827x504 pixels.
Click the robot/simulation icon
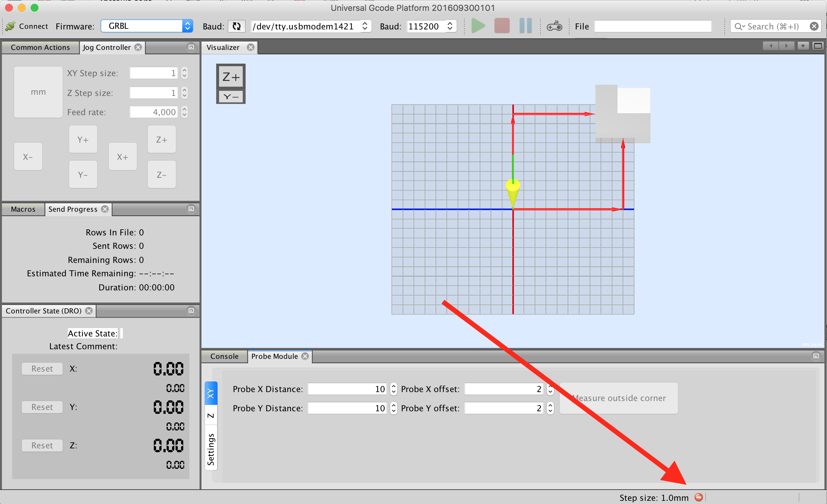click(x=554, y=27)
